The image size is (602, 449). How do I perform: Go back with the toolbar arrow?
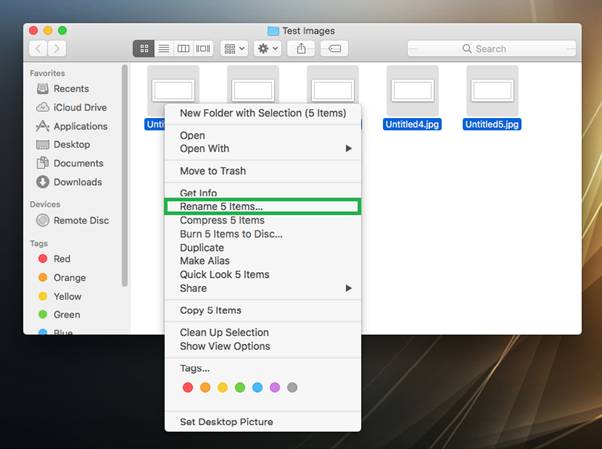click(x=39, y=48)
